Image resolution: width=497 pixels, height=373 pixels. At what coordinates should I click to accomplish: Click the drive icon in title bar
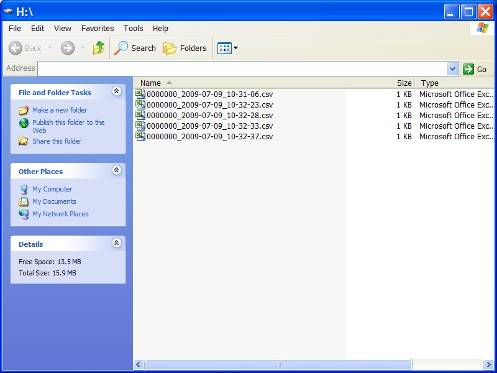point(8,12)
